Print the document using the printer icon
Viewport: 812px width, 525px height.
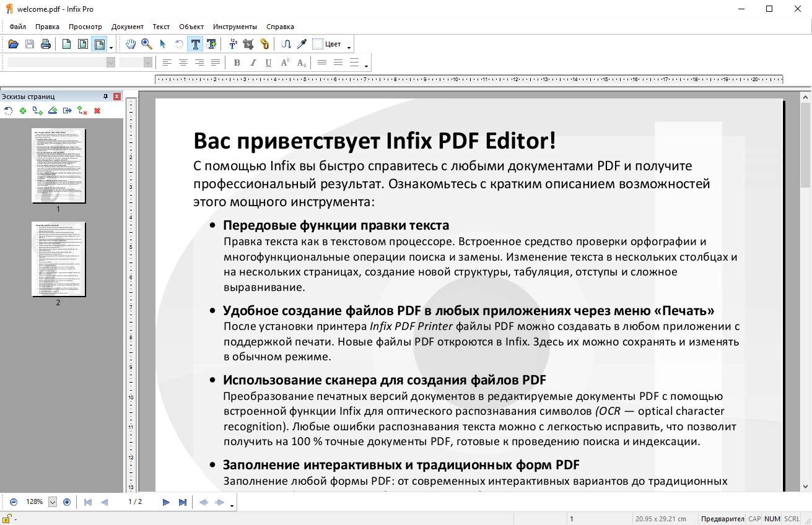(x=45, y=44)
